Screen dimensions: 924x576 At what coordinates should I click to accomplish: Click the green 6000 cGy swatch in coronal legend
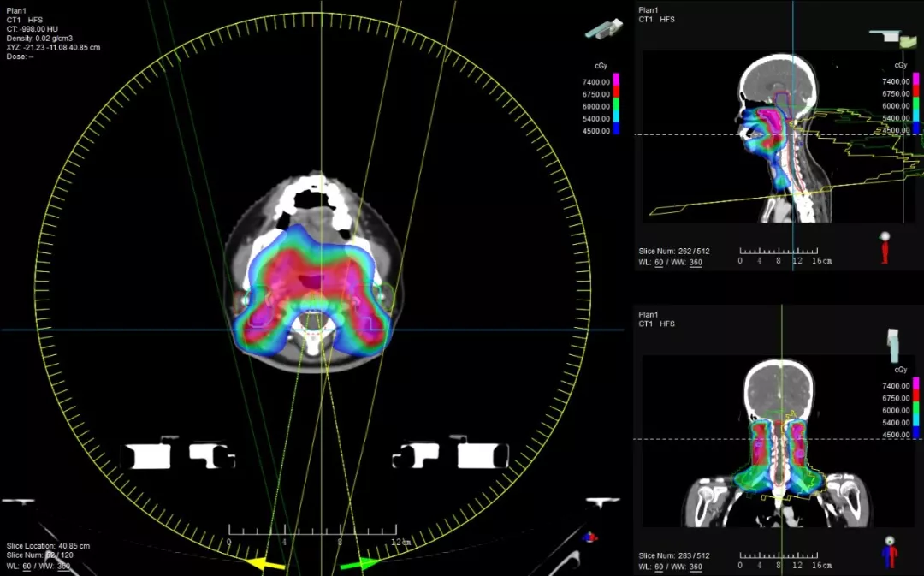click(917, 410)
